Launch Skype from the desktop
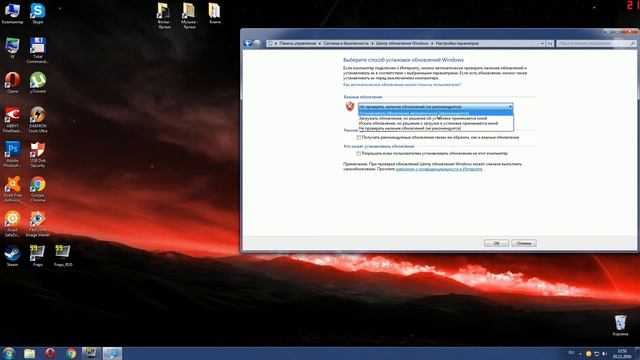The height and width of the screenshot is (360, 640). [x=38, y=13]
